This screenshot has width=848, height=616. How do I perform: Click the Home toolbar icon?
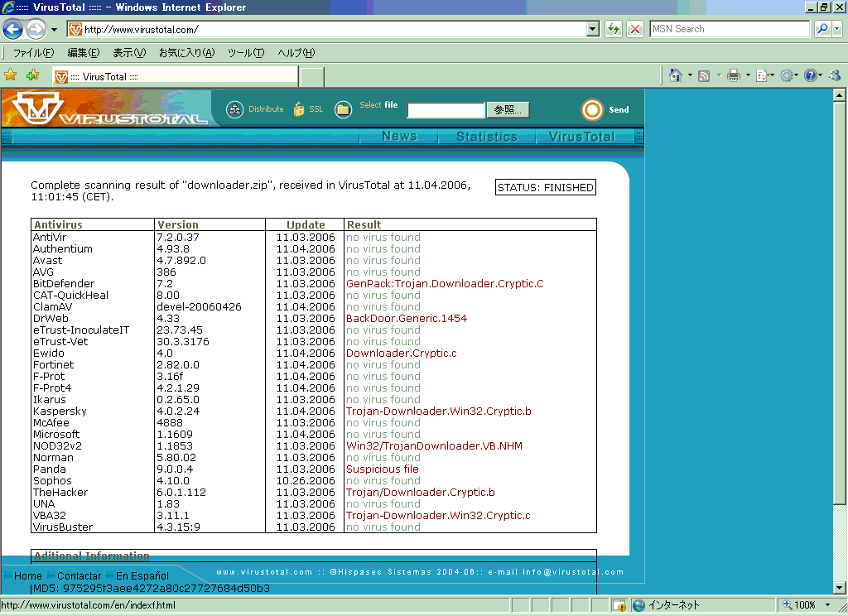(x=676, y=75)
